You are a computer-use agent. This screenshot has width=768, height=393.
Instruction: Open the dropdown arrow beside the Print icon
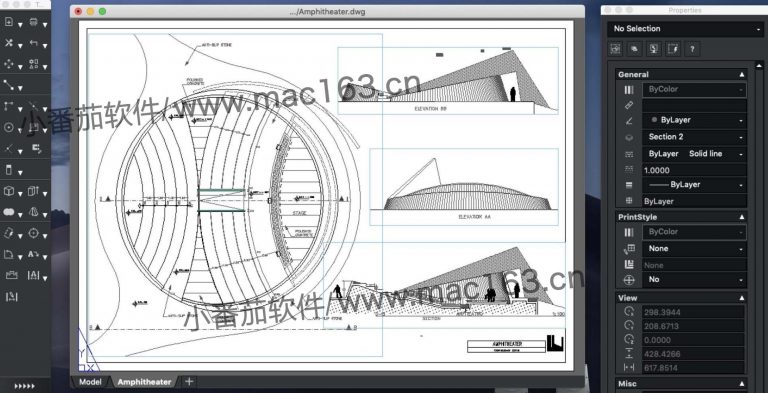pos(45,25)
